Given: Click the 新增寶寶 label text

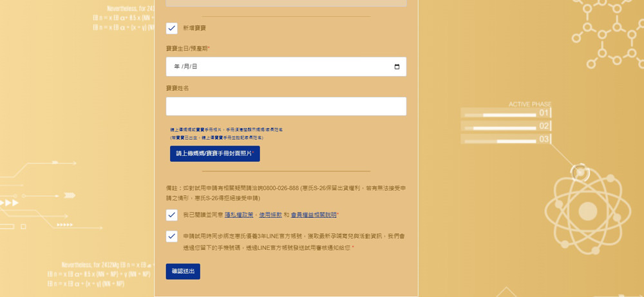Looking at the screenshot, I should (194, 28).
